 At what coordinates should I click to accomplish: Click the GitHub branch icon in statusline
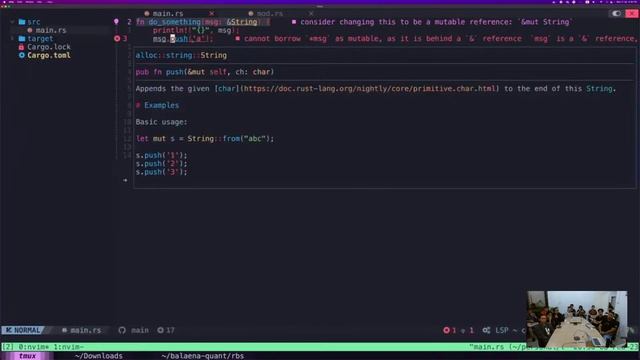tap(122, 330)
